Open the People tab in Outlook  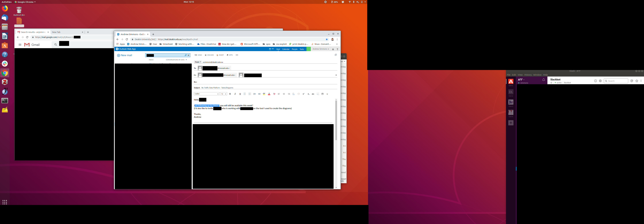(x=295, y=49)
